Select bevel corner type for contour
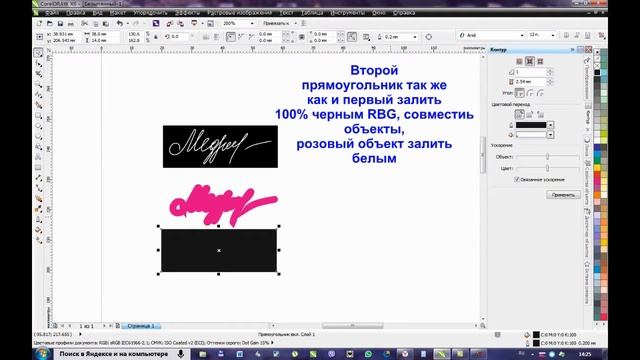Viewport: 640px width, 360px height. [x=540, y=93]
